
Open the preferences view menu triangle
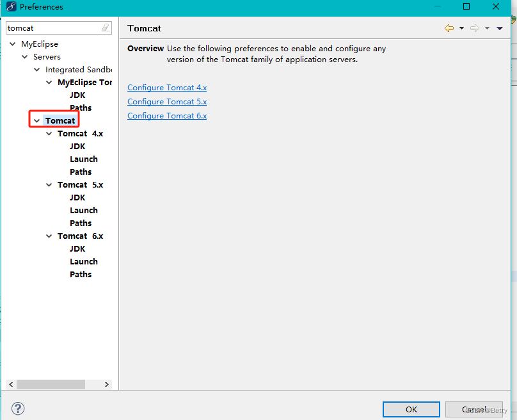pyautogui.click(x=500, y=28)
